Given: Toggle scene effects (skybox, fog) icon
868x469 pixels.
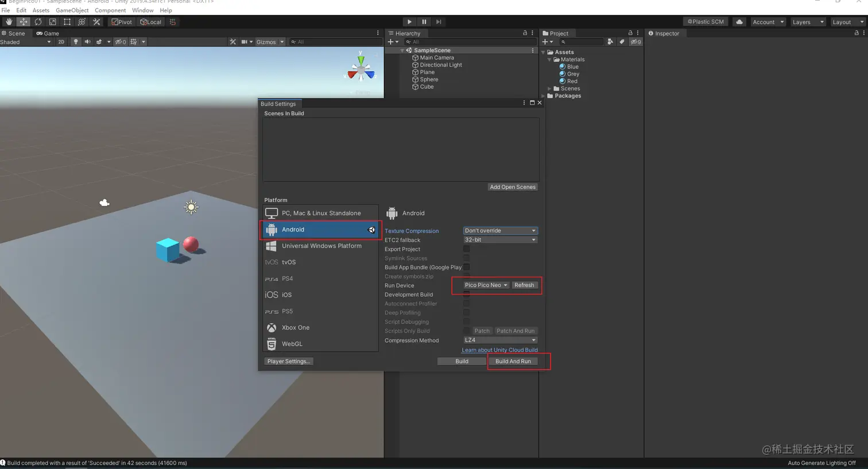Looking at the screenshot, I should (99, 42).
